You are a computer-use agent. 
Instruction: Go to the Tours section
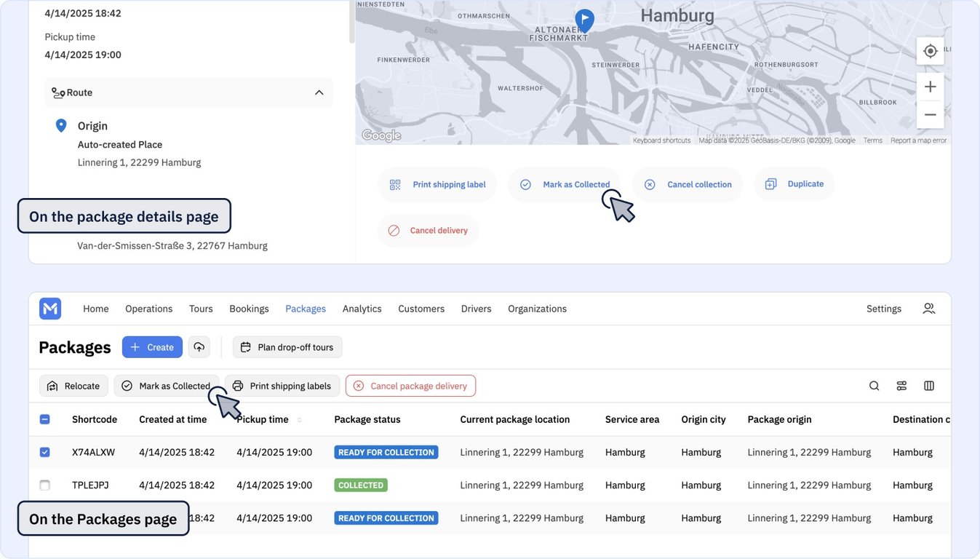[x=201, y=309]
